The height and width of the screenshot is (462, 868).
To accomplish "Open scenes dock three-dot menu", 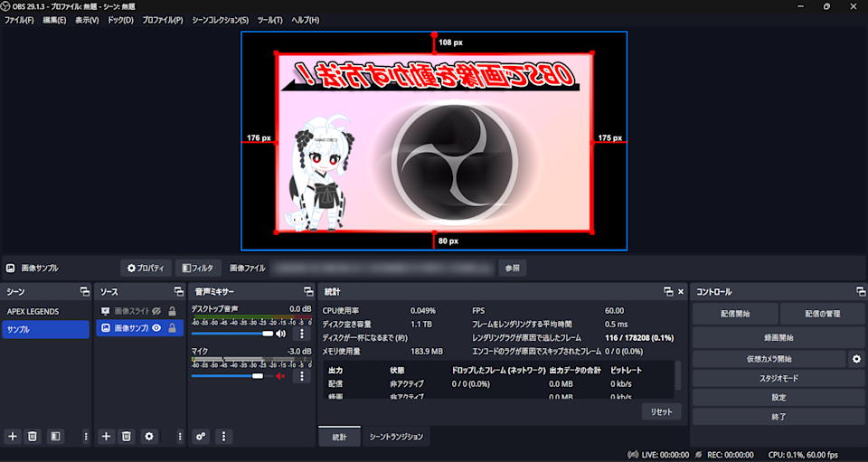I will tap(86, 437).
